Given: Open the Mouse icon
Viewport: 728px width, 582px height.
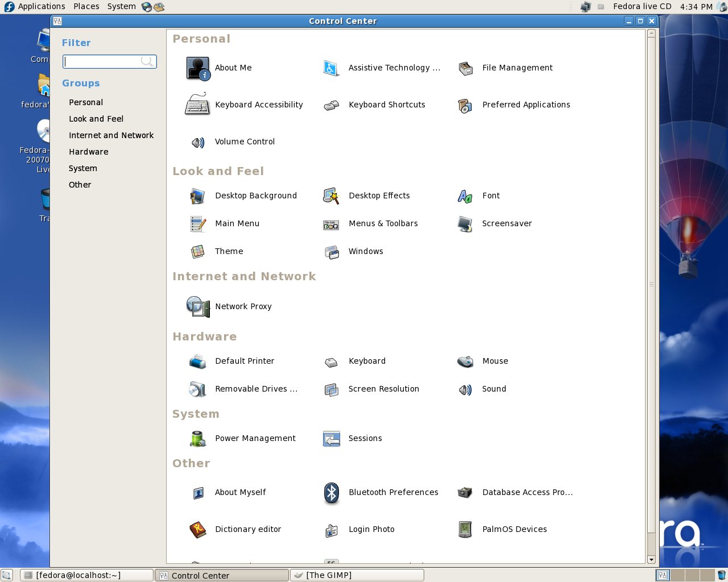Looking at the screenshot, I should click(x=465, y=361).
